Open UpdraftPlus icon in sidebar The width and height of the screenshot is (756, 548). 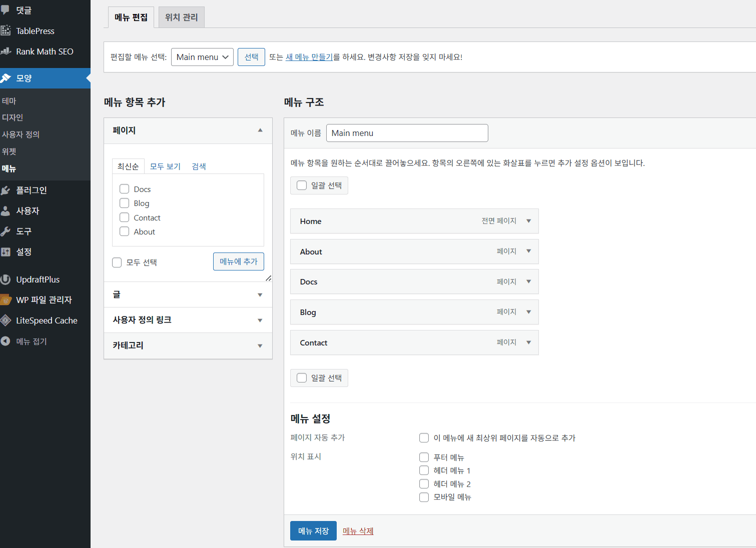point(6,279)
